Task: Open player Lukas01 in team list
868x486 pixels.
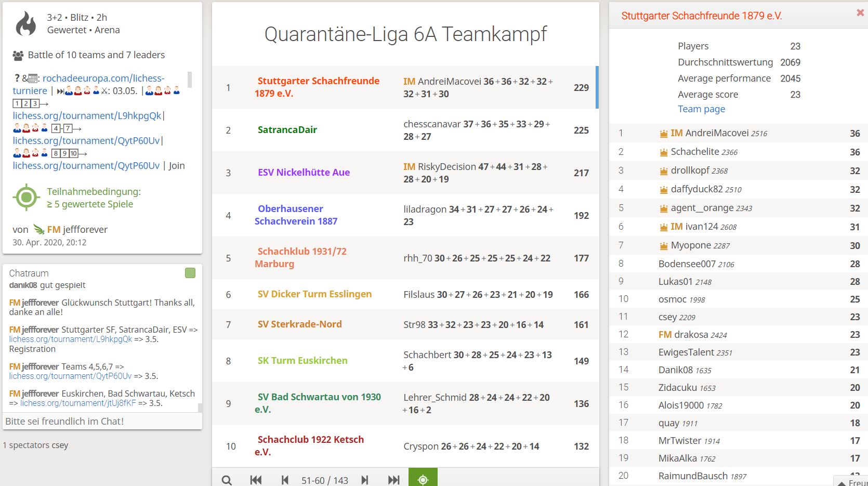Action: point(738,281)
